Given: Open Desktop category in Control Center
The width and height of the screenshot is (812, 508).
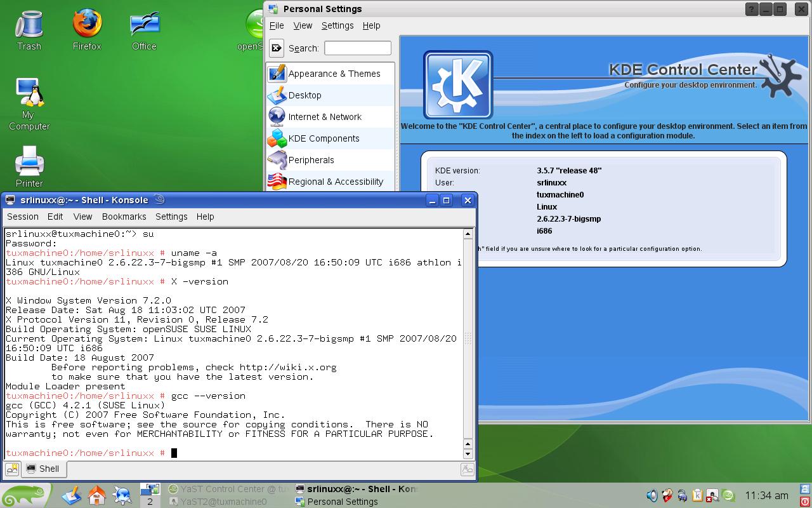Looking at the screenshot, I should pyautogui.click(x=331, y=95).
